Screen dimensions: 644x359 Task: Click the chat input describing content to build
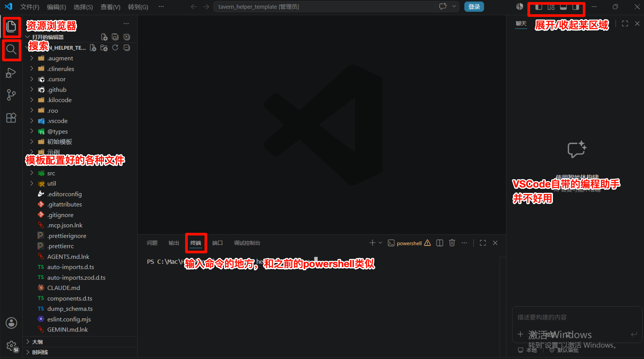coord(577,317)
